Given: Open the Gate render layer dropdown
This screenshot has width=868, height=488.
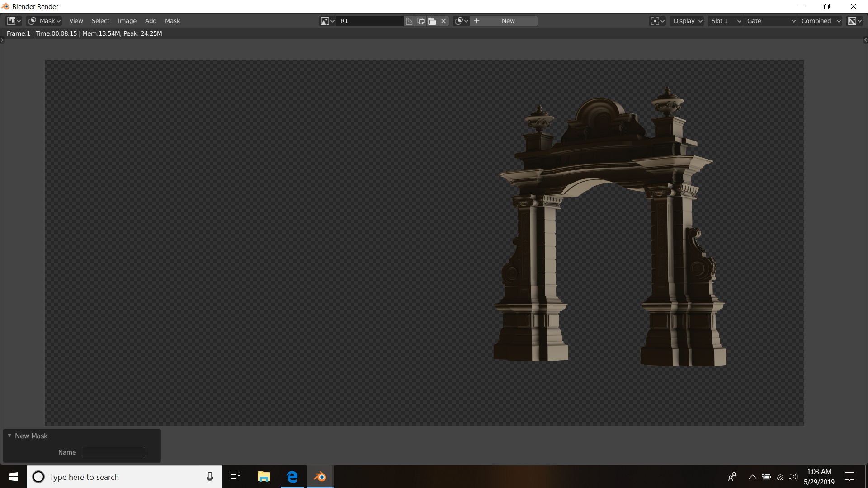Looking at the screenshot, I should [770, 21].
